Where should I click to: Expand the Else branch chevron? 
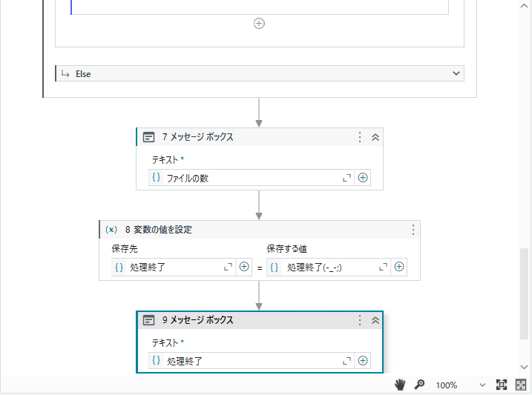click(x=456, y=73)
